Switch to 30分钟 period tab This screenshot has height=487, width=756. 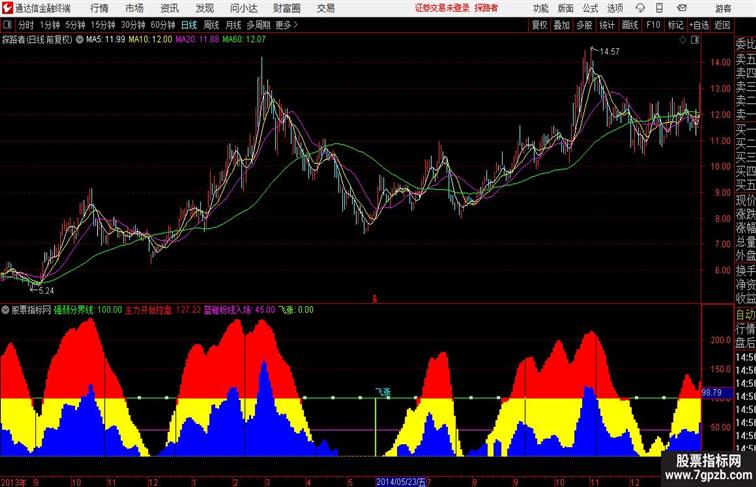(x=133, y=25)
